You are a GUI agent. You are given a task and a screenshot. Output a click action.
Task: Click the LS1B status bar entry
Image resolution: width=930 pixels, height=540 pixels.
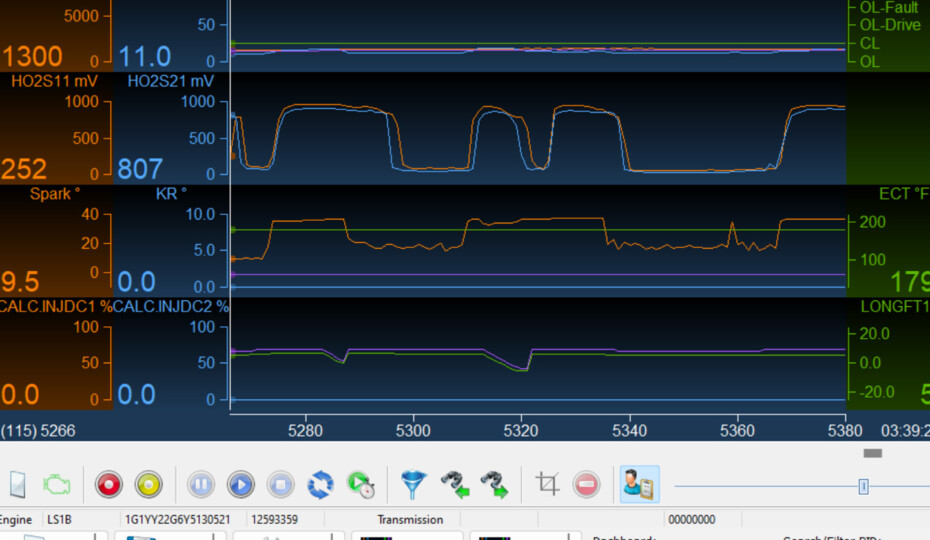pos(59,520)
